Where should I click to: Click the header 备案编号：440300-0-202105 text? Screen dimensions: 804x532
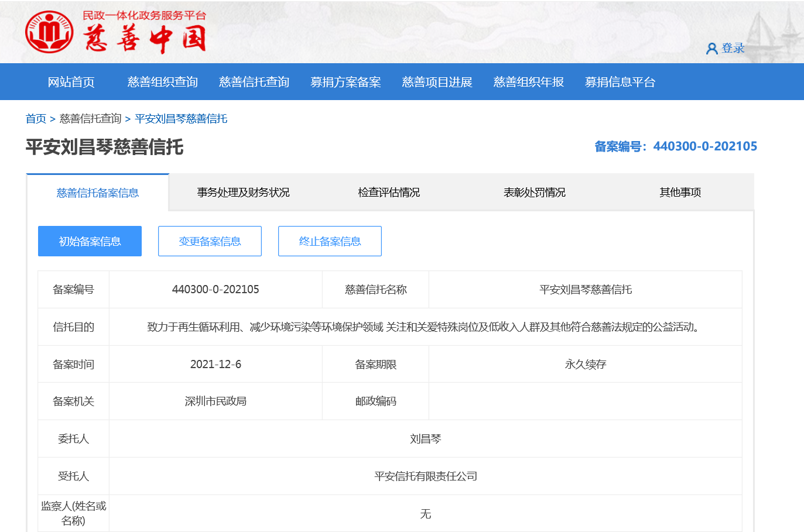pos(676,146)
